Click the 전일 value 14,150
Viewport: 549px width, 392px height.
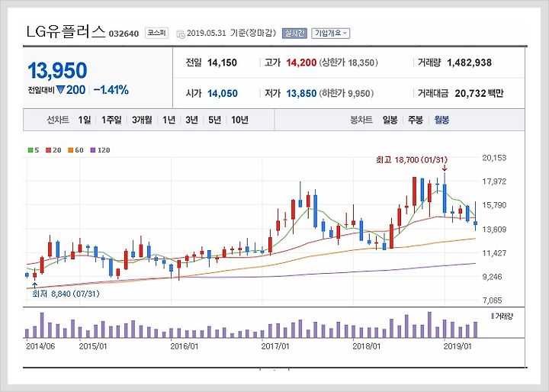click(222, 63)
